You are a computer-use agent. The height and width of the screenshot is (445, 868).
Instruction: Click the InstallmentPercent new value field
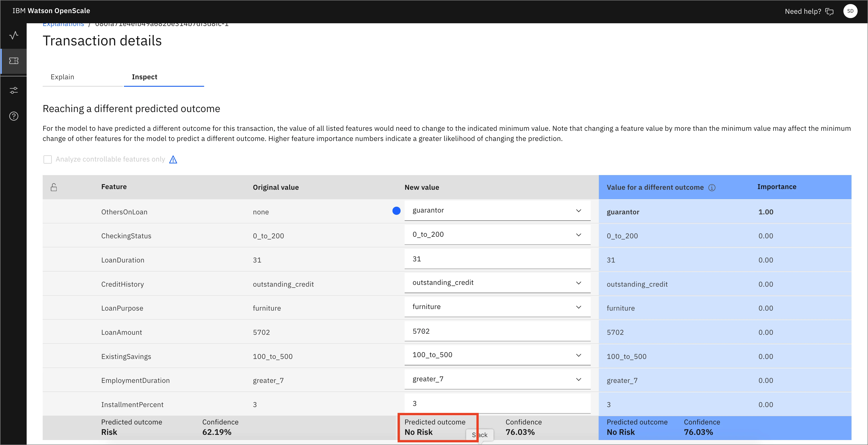[x=497, y=403]
